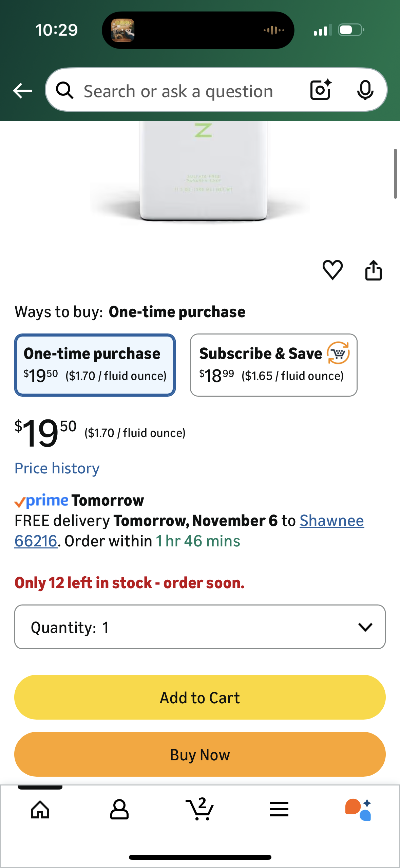Tap the share icon
This screenshot has height=868, width=400.
coord(373,270)
